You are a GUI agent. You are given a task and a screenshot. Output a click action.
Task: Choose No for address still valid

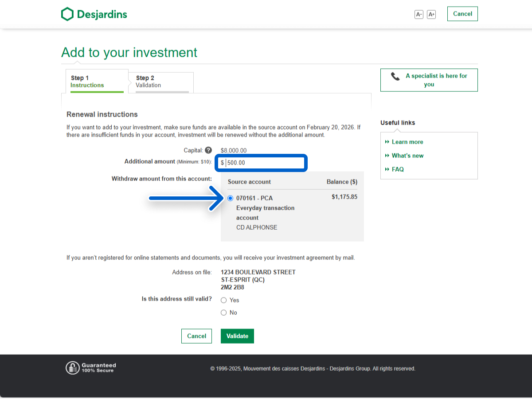pos(224,313)
